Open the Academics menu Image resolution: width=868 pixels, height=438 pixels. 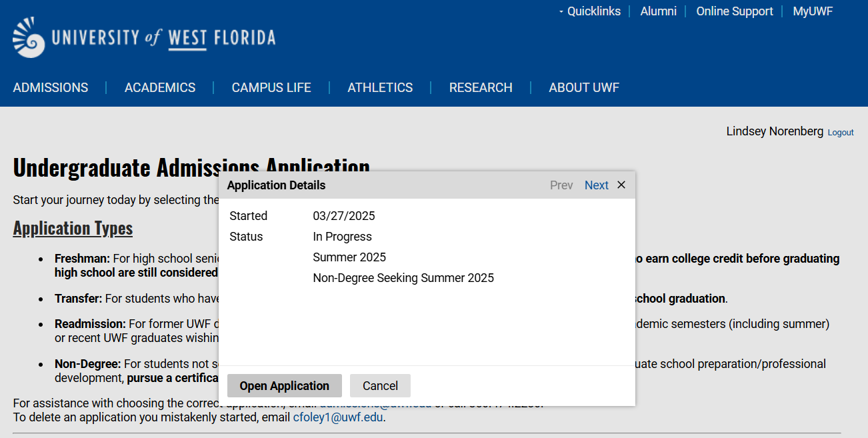tap(160, 87)
